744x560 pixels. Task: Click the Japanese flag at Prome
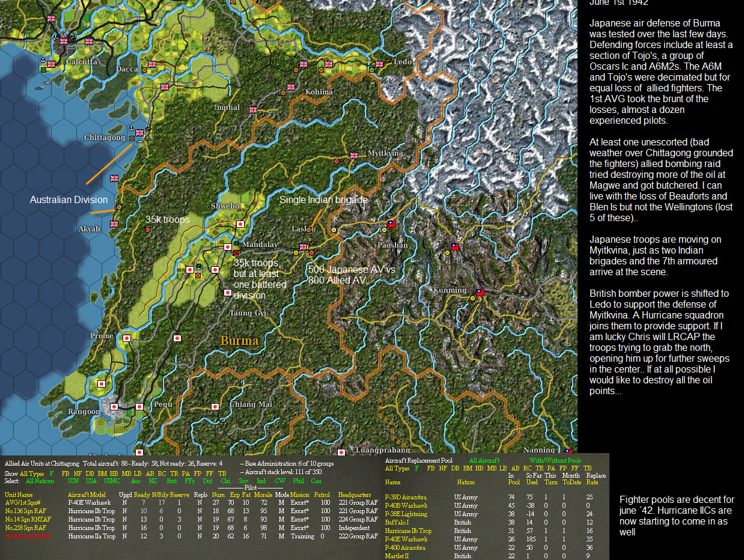(x=127, y=338)
